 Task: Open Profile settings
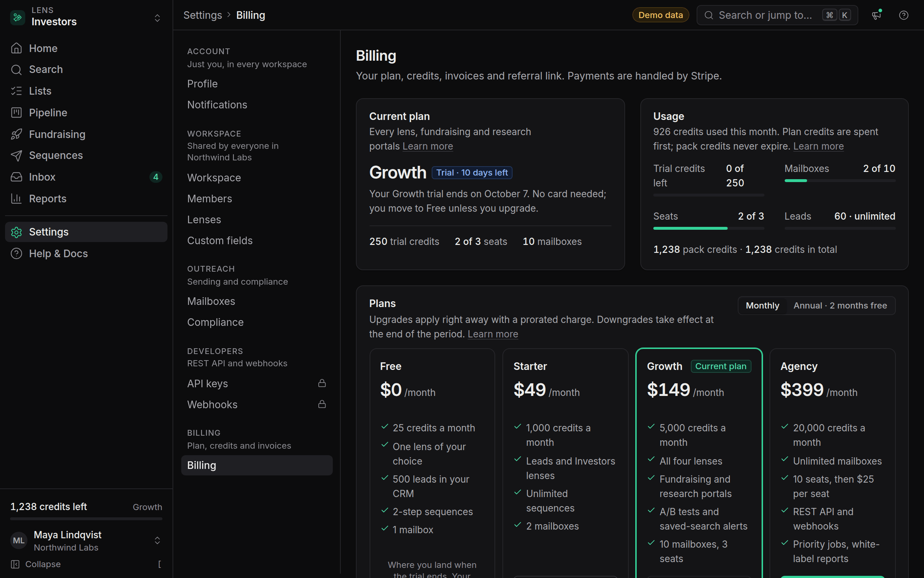pyautogui.click(x=257, y=84)
